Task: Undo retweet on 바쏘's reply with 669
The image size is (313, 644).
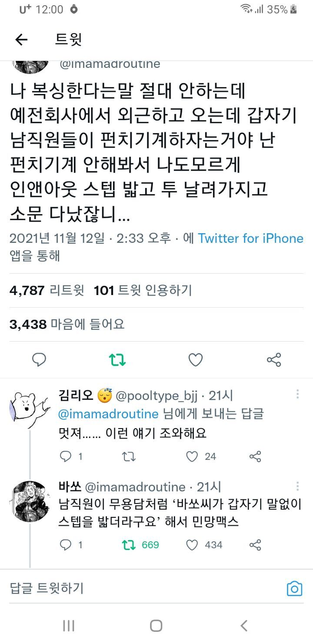Action: pyautogui.click(x=128, y=544)
